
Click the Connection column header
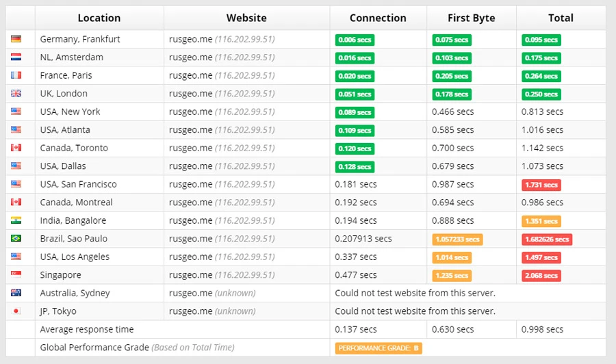pos(378,18)
